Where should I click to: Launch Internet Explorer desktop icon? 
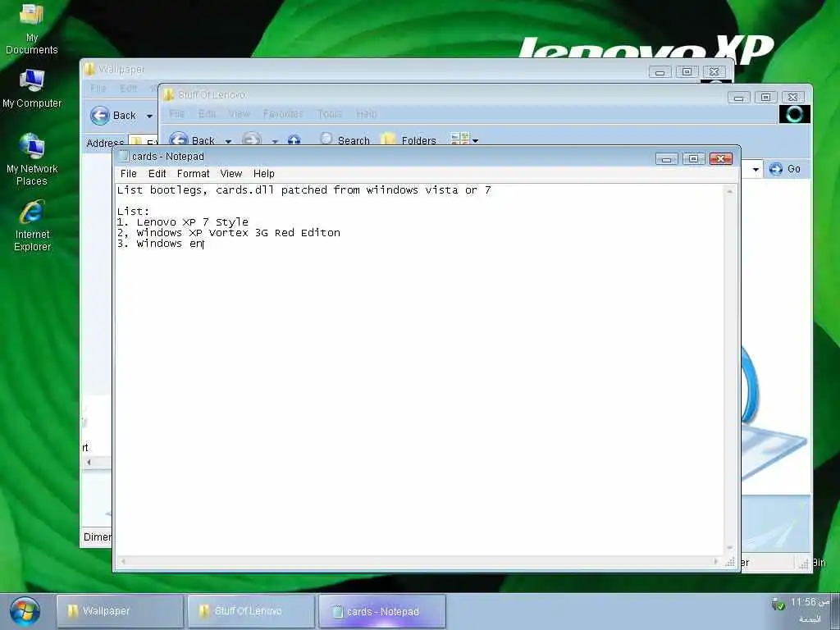click(x=32, y=226)
